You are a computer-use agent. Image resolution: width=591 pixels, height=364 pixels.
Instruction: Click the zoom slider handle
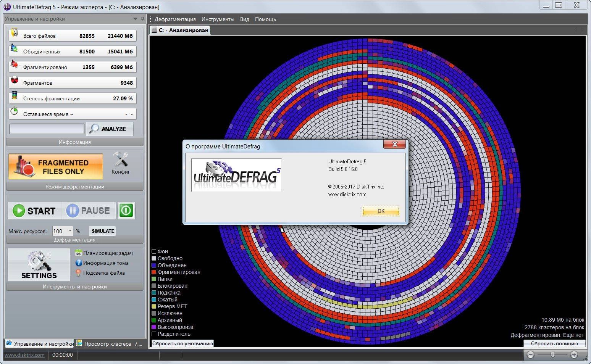click(552, 355)
